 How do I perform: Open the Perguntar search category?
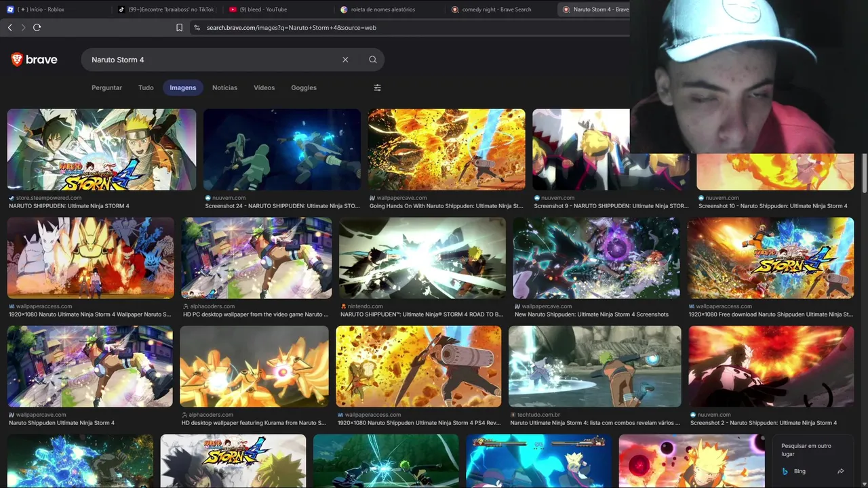tap(106, 87)
